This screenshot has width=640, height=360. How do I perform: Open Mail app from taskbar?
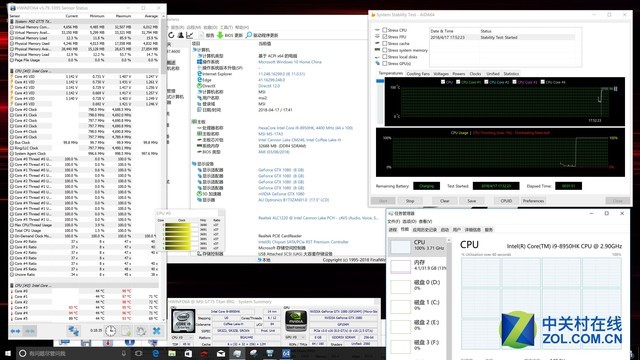click(221, 353)
